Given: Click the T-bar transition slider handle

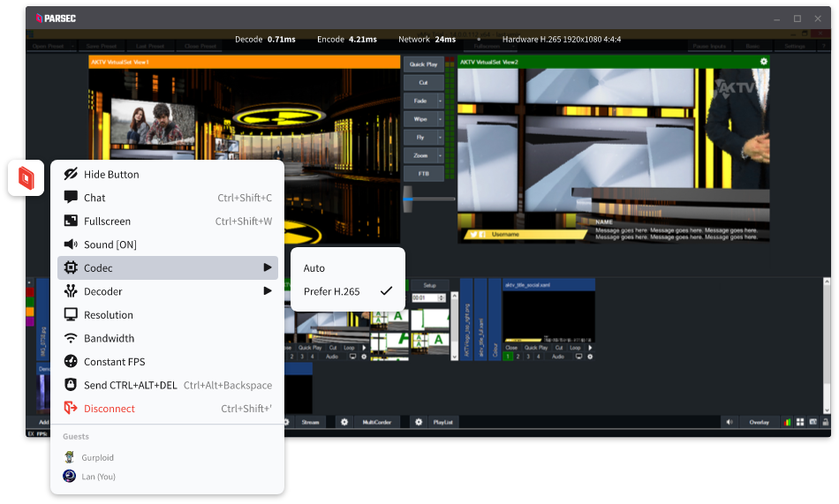Looking at the screenshot, I should coord(408,199).
